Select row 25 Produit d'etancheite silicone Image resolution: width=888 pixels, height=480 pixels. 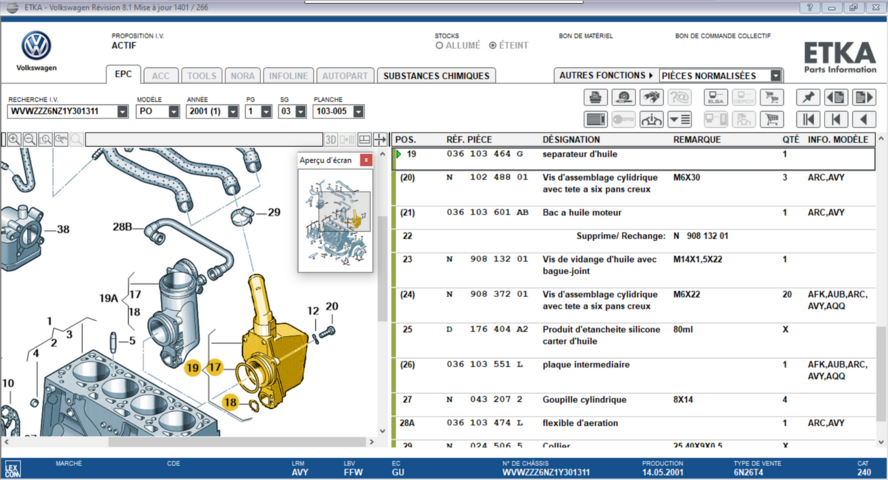coord(634,340)
